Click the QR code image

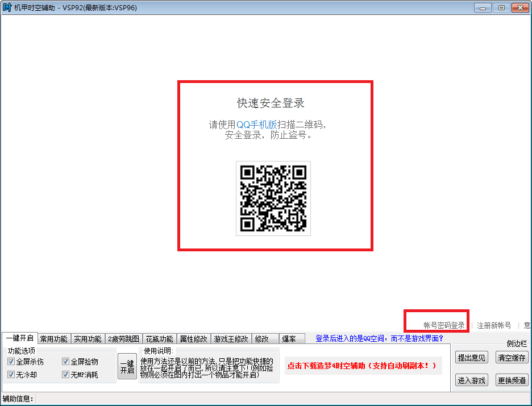(x=273, y=198)
